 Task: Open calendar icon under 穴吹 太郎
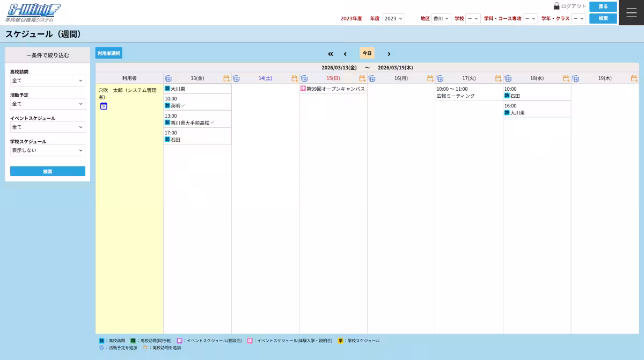click(104, 106)
